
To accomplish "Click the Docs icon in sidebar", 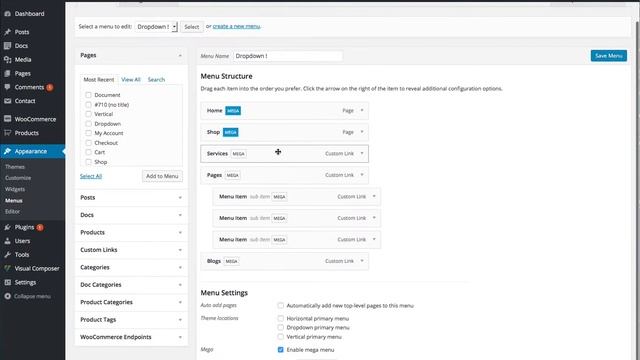I will click(x=7, y=46).
